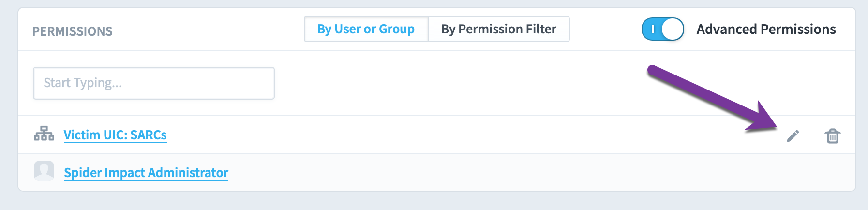
Task: Select the By User or Group tab
Action: [x=366, y=29]
